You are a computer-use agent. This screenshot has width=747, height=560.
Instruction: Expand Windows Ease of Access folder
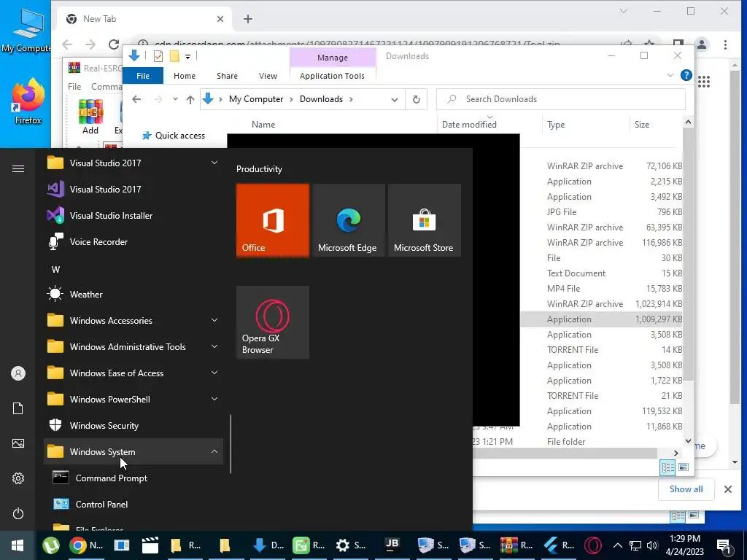click(x=214, y=373)
